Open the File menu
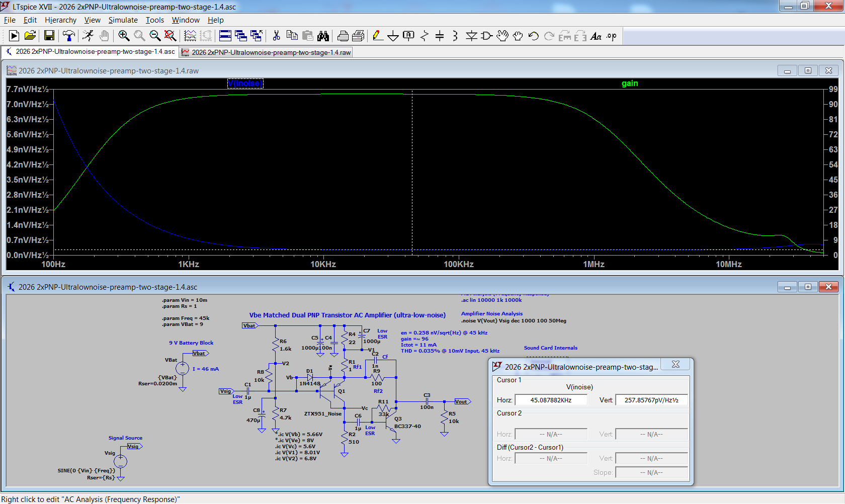 (x=10, y=20)
